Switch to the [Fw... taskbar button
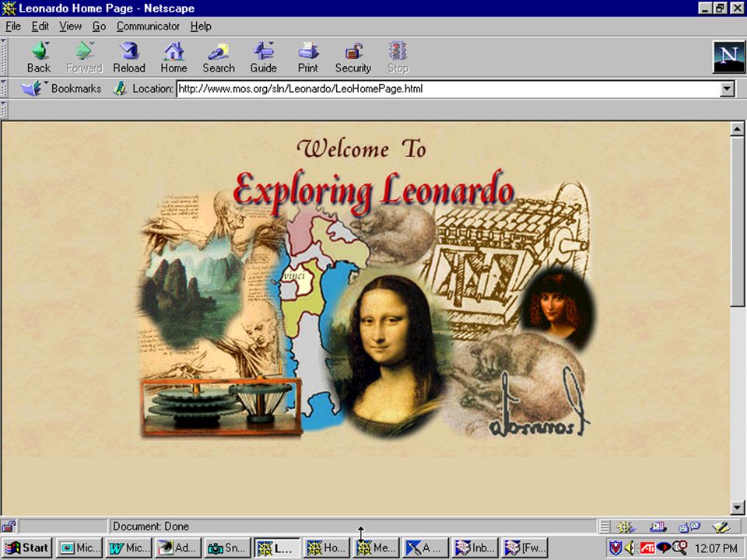Screen dimensions: 747x560 [525, 548]
